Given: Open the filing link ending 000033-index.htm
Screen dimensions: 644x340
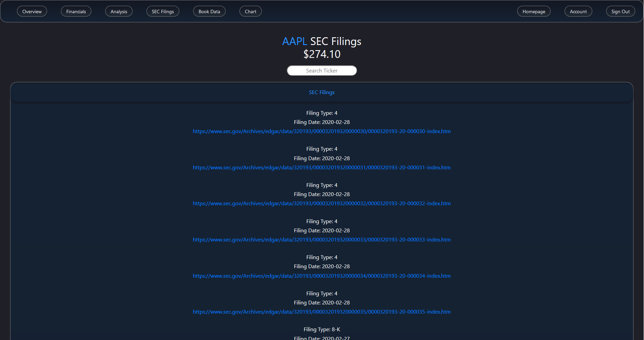Looking at the screenshot, I should [x=322, y=240].
